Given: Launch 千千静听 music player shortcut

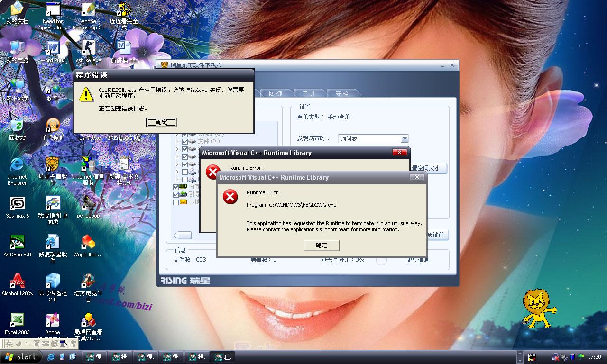Looking at the screenshot, I should [x=53, y=129].
